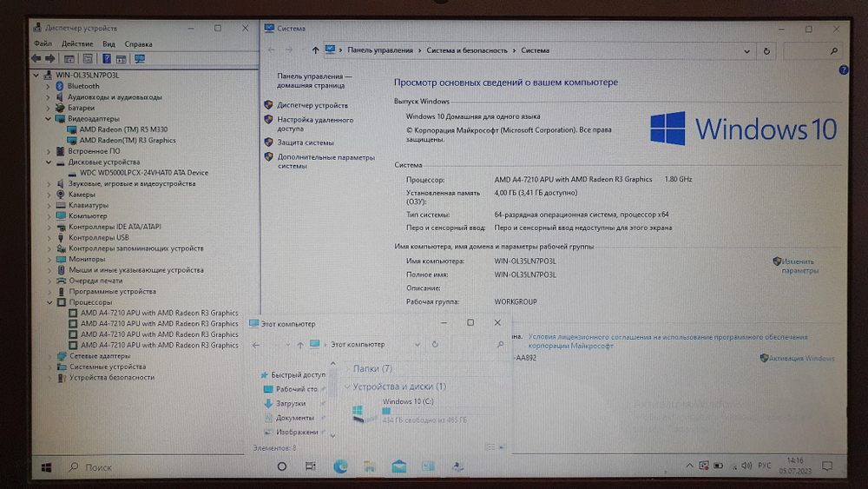Open Дополнительные параметры системы link
The height and width of the screenshot is (489, 868).
[x=325, y=162]
